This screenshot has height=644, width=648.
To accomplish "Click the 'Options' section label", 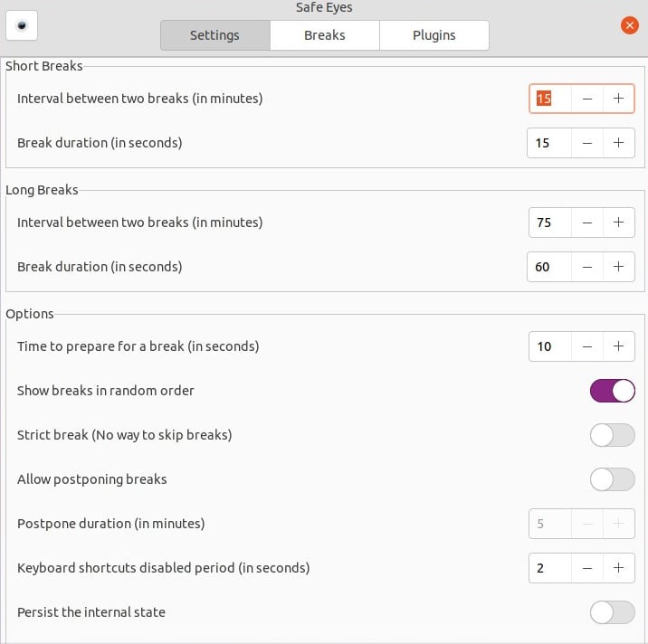I will pyautogui.click(x=30, y=314).
